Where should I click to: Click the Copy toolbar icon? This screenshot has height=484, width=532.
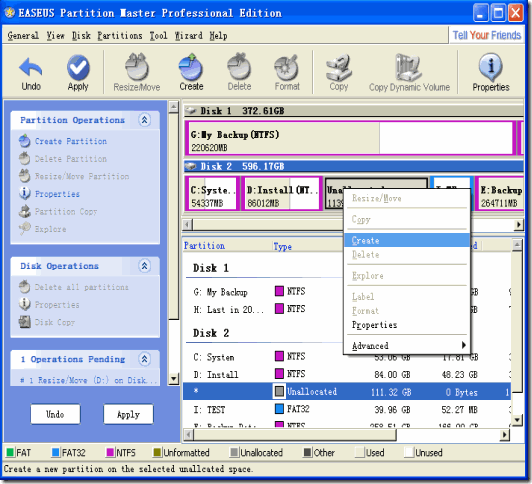[339, 67]
